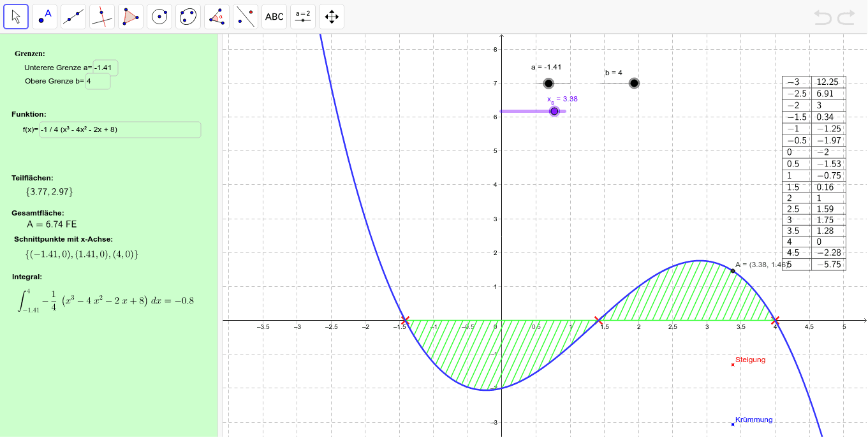Select the Slider a=2 tool
This screenshot has height=438, width=868.
[x=303, y=17]
